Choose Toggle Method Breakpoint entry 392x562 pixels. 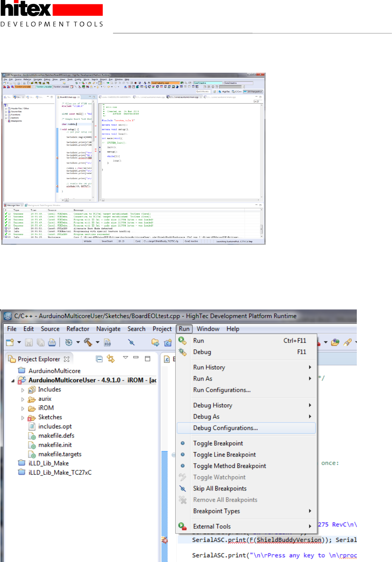point(247,466)
